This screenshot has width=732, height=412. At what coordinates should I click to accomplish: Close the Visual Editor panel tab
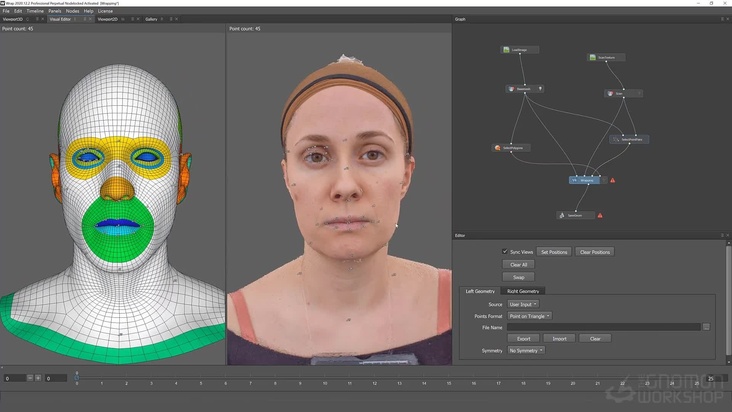coord(91,19)
